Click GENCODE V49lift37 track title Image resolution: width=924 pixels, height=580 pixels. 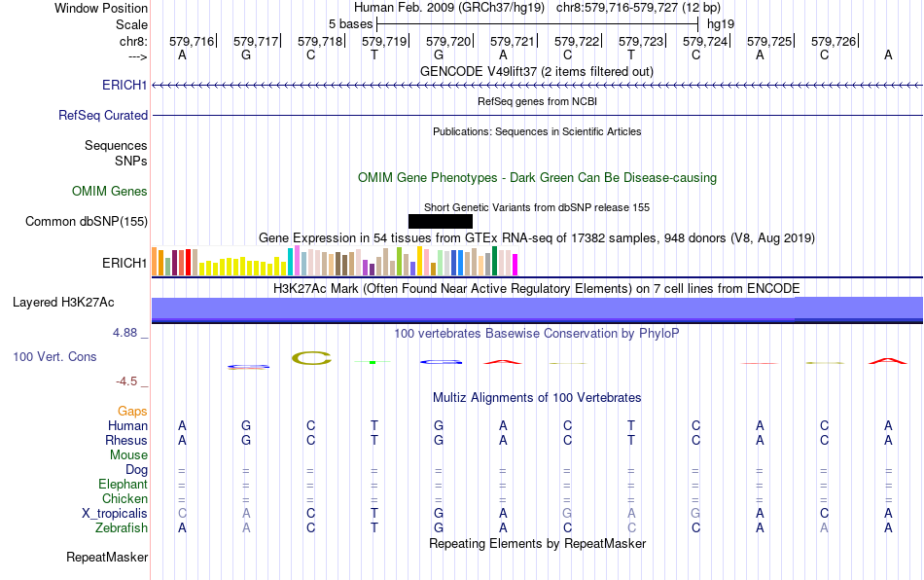537,71
